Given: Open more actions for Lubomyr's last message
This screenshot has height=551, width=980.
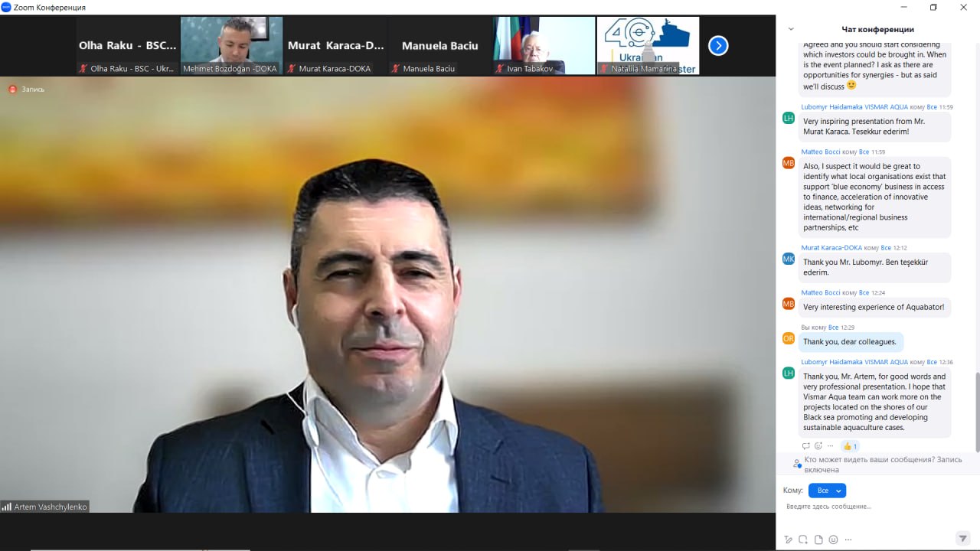Looking at the screenshot, I should tap(830, 446).
